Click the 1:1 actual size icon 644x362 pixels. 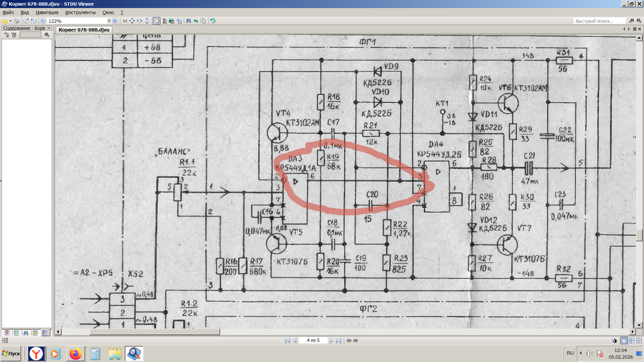point(125,21)
